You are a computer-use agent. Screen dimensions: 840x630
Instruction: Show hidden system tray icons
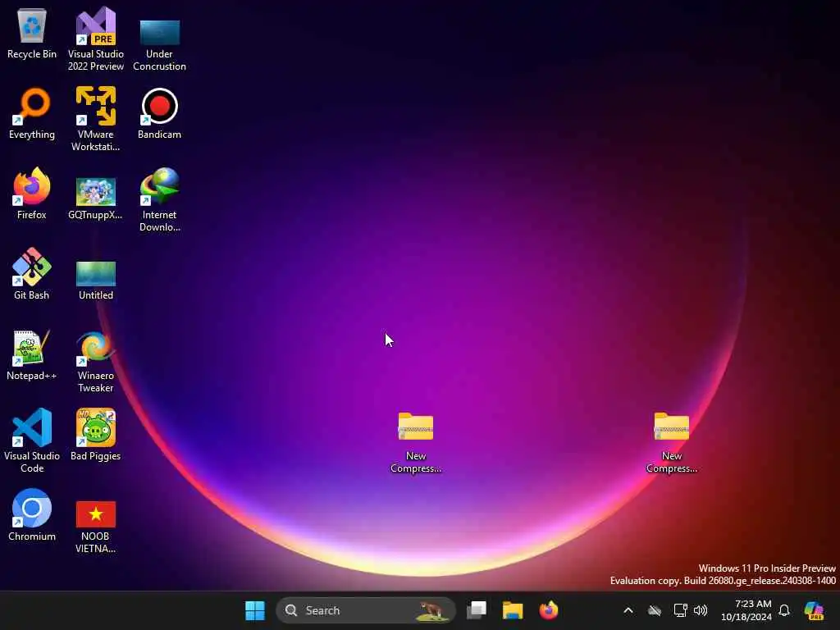(x=628, y=610)
